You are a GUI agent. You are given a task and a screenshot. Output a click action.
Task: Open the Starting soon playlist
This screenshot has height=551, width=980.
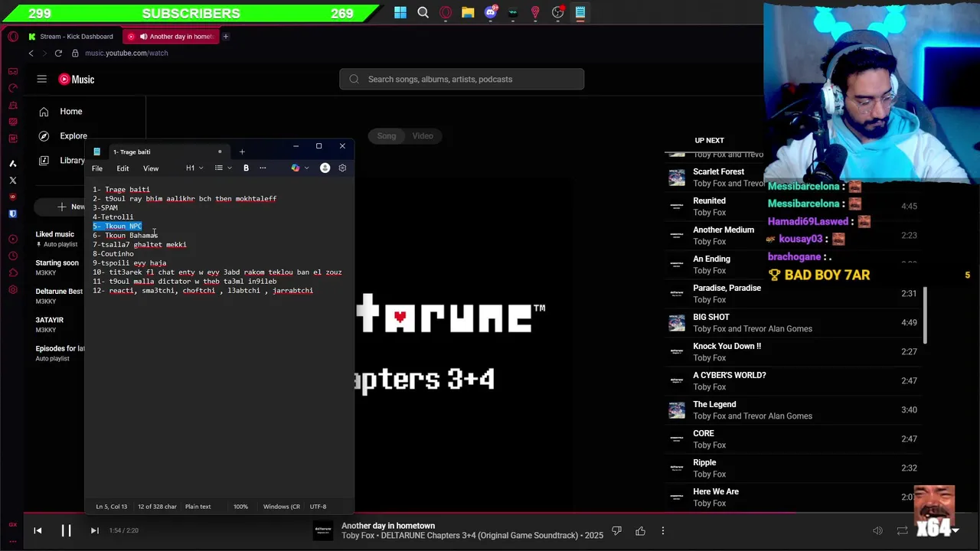pos(57,267)
